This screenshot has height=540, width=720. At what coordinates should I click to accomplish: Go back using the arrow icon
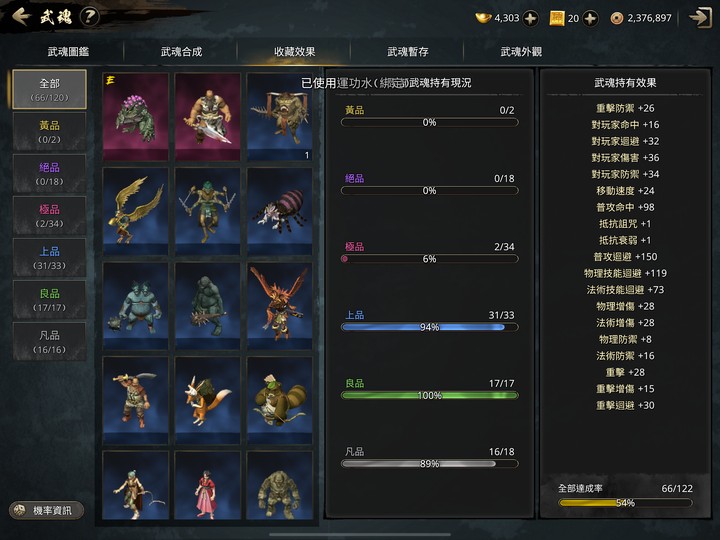click(21, 17)
